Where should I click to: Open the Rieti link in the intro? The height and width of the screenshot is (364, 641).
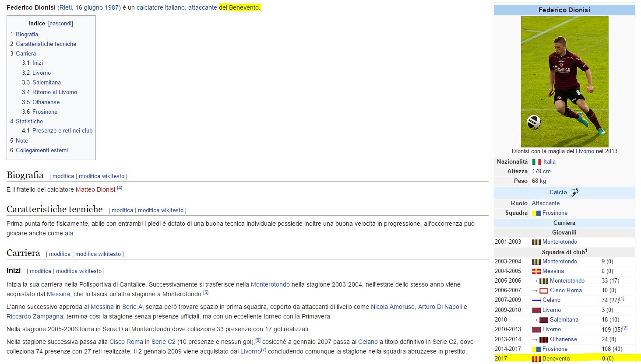[x=66, y=8]
